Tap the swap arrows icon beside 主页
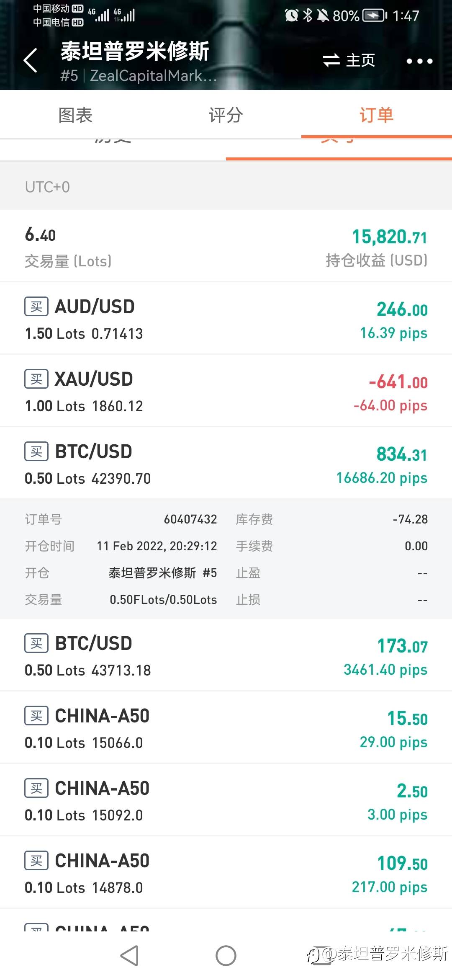The height and width of the screenshot is (980, 452). [x=331, y=60]
